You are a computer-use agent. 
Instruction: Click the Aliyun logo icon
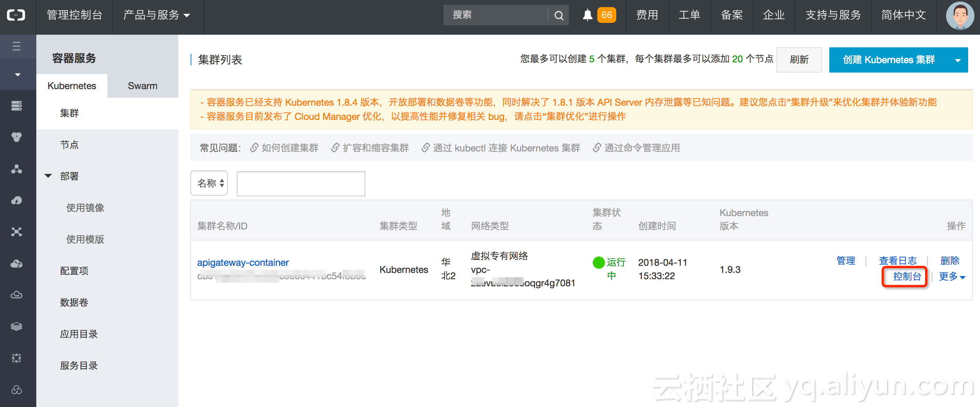(16, 15)
